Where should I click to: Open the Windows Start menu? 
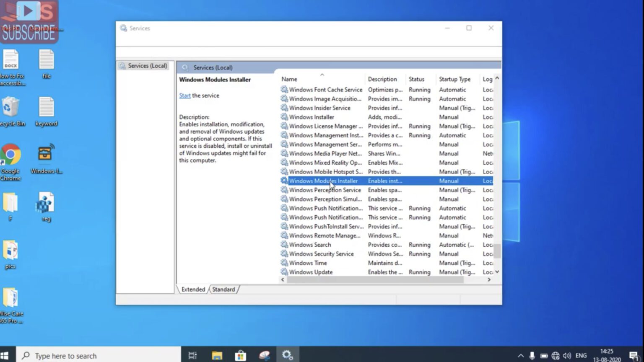pyautogui.click(x=5, y=356)
